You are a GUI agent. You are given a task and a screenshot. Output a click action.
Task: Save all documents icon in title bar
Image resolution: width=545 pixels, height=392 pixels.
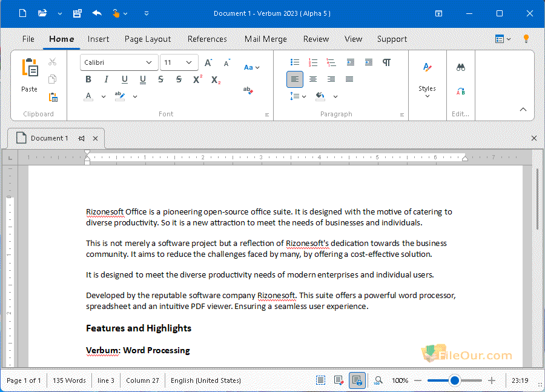point(77,13)
